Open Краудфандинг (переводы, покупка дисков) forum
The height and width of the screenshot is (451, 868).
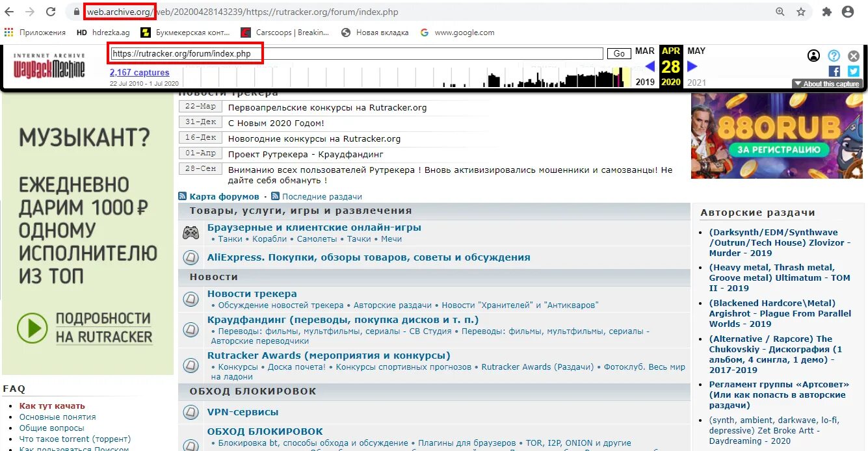(x=343, y=320)
